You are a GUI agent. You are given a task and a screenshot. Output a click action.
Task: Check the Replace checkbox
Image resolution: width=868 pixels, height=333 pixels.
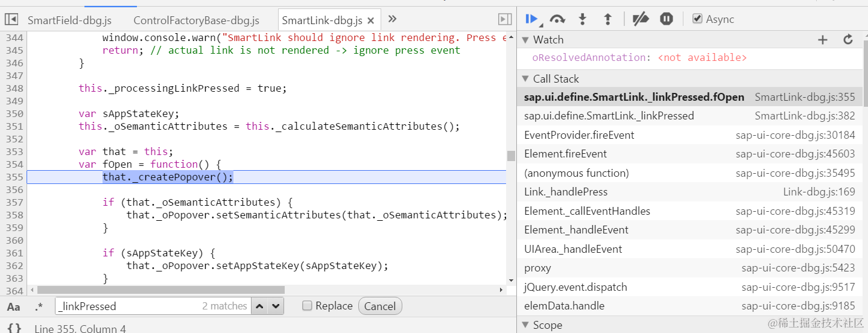[x=307, y=306]
